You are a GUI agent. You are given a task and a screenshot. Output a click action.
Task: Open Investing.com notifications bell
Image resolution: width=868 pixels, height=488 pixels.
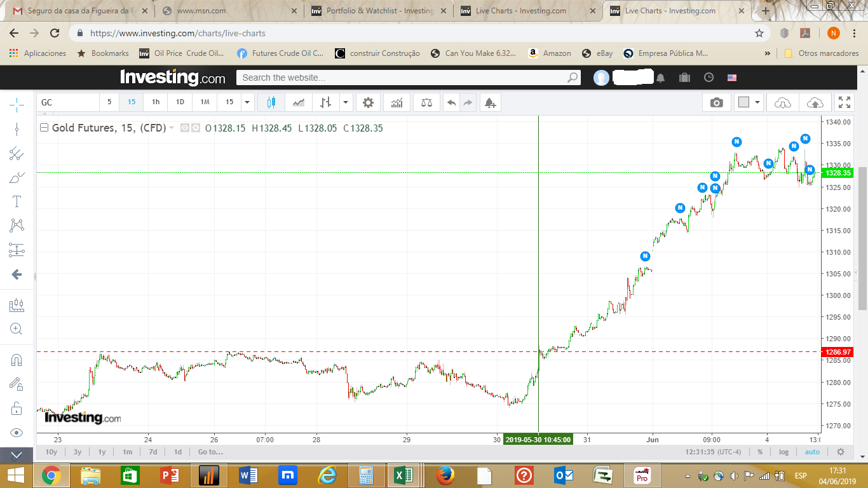(x=661, y=78)
